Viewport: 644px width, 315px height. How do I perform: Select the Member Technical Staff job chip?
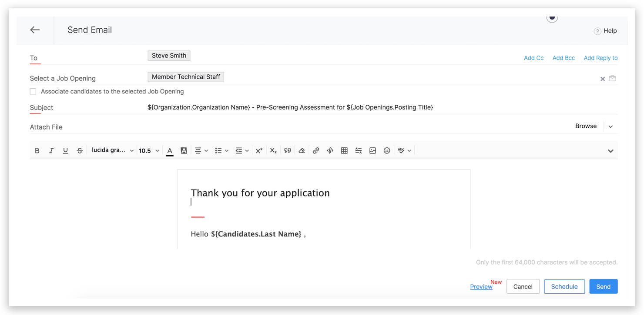click(186, 77)
